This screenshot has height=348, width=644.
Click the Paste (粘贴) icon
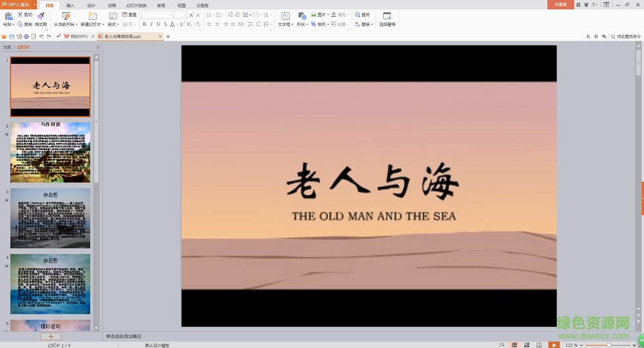pos(7,16)
